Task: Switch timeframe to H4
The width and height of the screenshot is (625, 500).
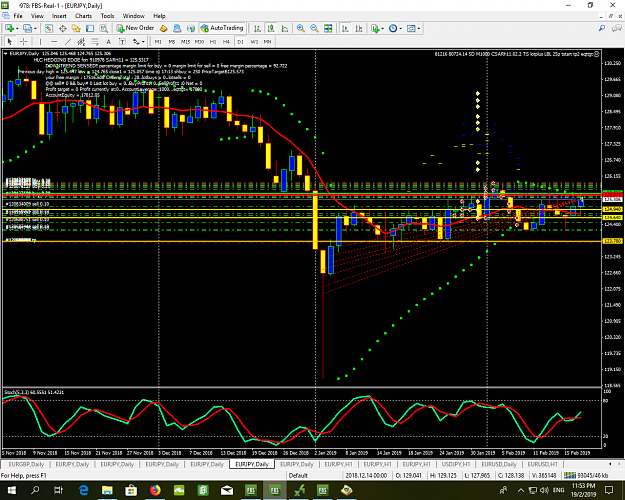Action: click(x=226, y=41)
